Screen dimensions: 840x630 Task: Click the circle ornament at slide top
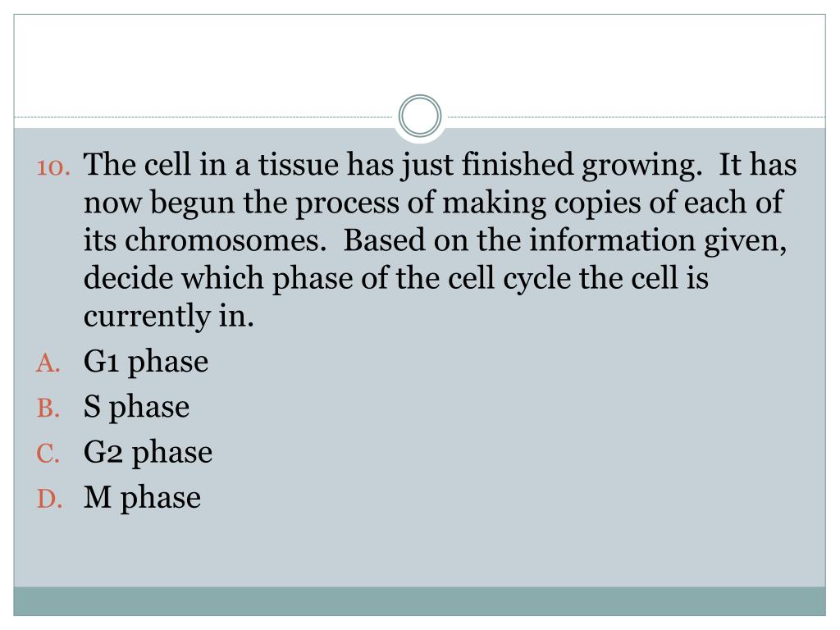click(x=420, y=116)
